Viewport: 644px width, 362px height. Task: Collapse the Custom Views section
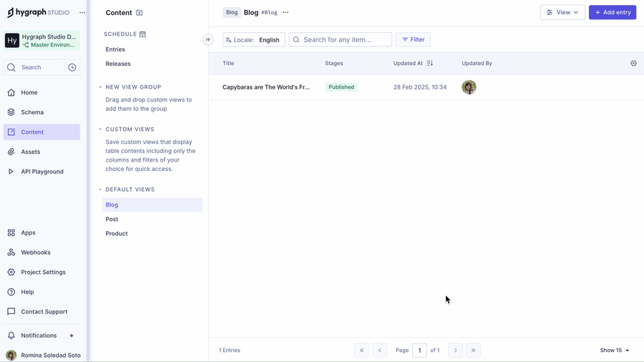pos(100,129)
